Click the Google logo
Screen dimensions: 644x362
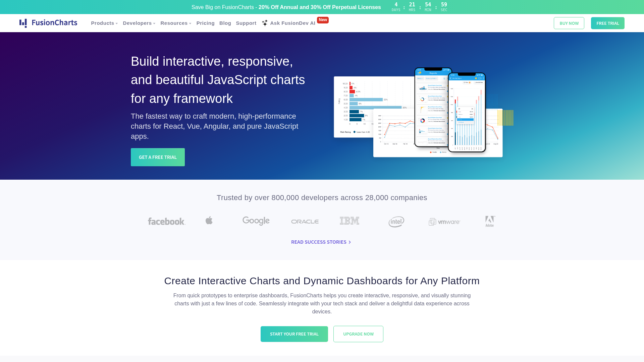(x=256, y=221)
